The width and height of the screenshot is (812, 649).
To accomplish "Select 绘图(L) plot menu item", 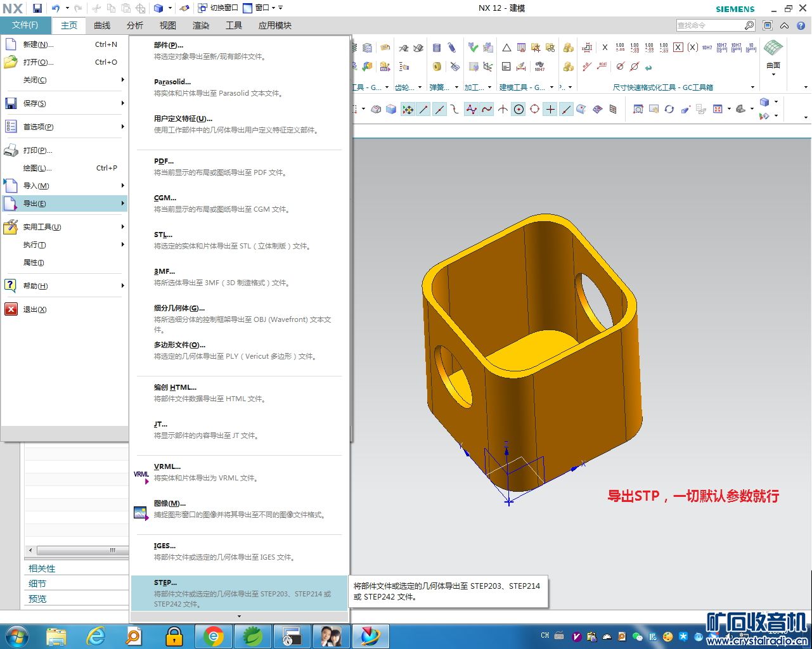I will [63, 168].
